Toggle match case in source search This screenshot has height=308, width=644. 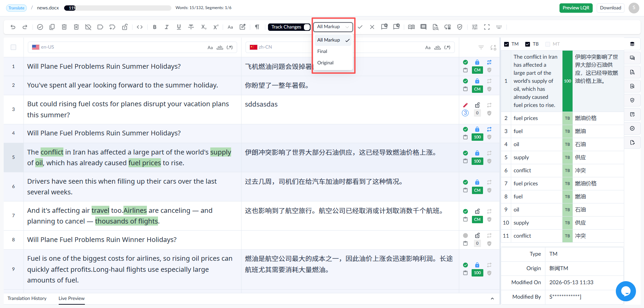pyautogui.click(x=210, y=48)
